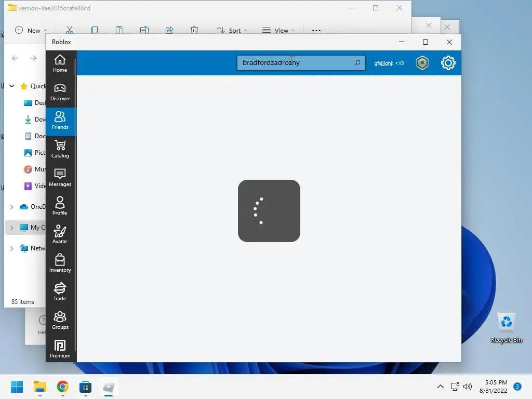Open notification badge showing 3
The image size is (532, 399).
click(x=517, y=387)
